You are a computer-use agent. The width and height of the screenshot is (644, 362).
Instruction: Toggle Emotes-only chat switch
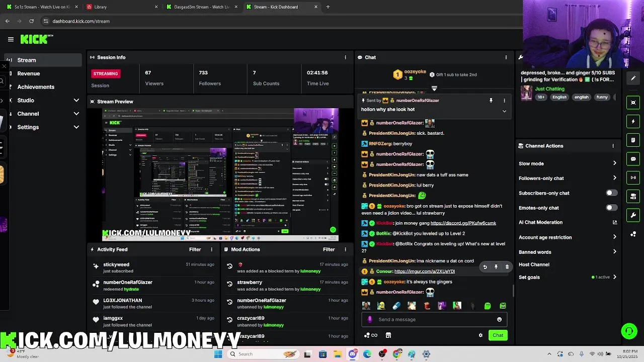coord(611,208)
